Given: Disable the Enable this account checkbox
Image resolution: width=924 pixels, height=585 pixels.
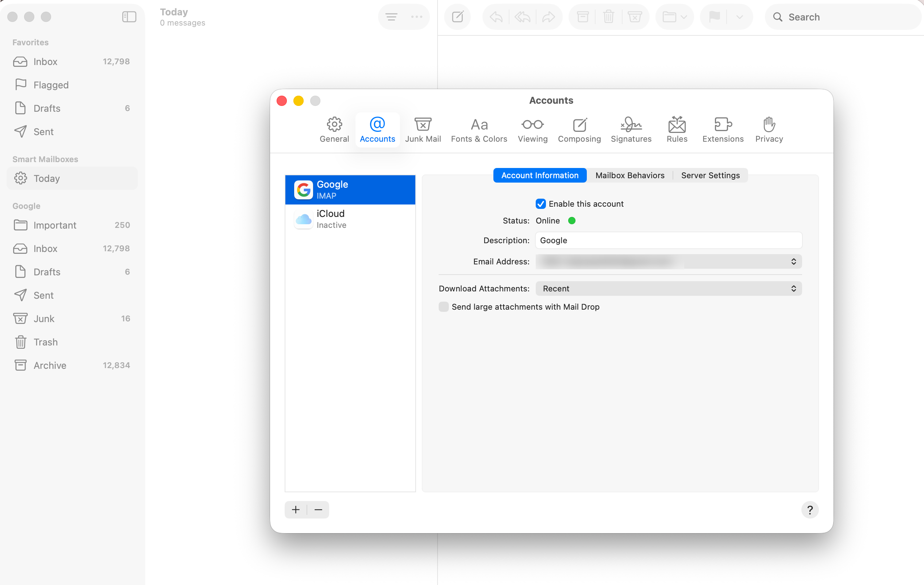Looking at the screenshot, I should pyautogui.click(x=540, y=203).
